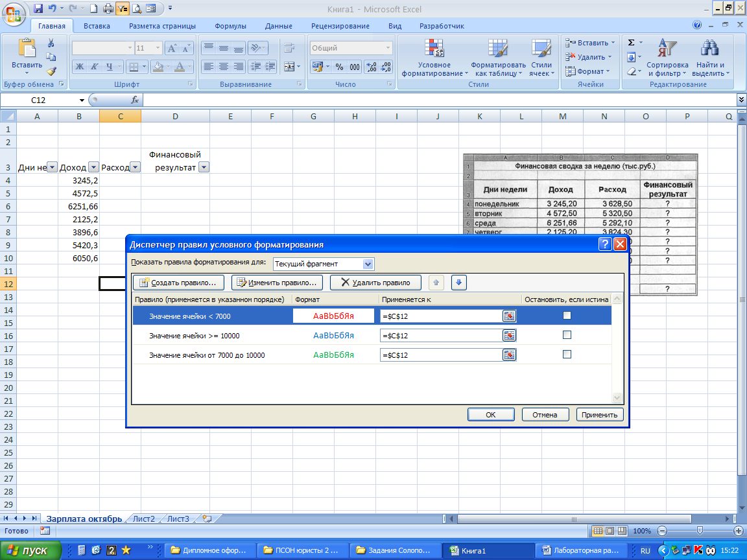Screen dimensions: 747x560
Task: Click the Cut scissors icon
Action: pyautogui.click(x=51, y=43)
